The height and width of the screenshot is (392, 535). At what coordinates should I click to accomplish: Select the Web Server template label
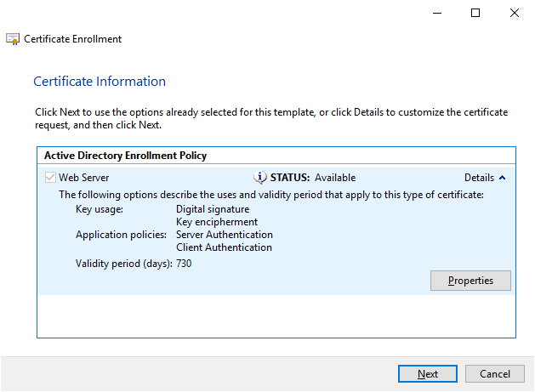click(83, 178)
